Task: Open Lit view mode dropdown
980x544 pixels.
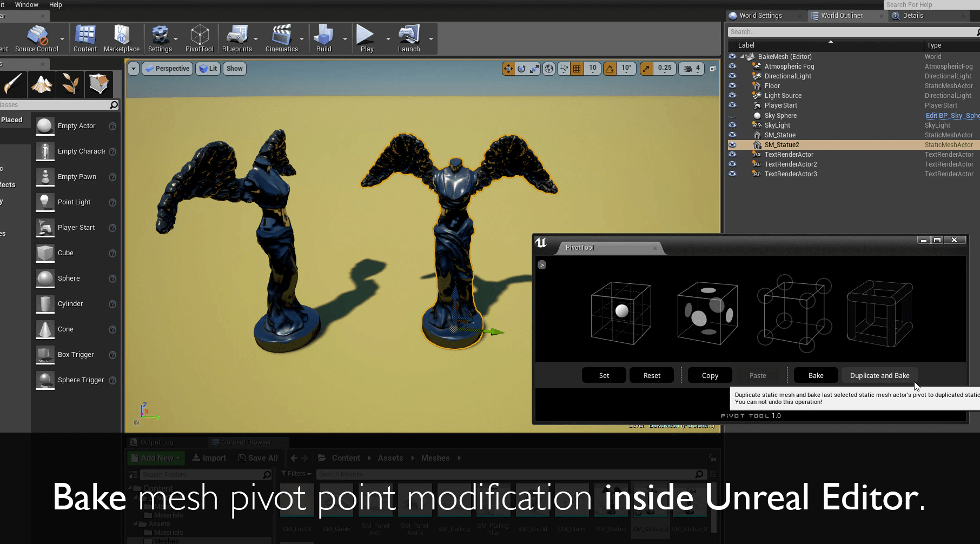Action: click(208, 69)
